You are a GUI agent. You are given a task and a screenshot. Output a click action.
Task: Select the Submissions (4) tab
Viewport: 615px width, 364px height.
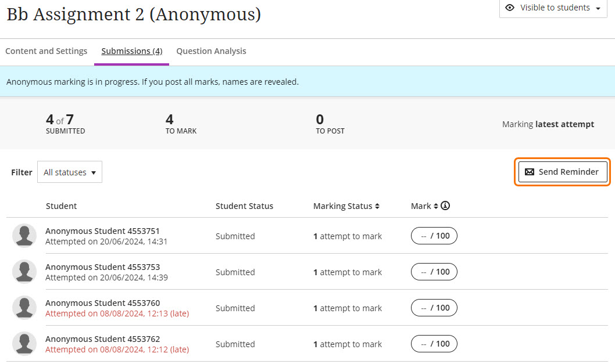click(x=131, y=51)
